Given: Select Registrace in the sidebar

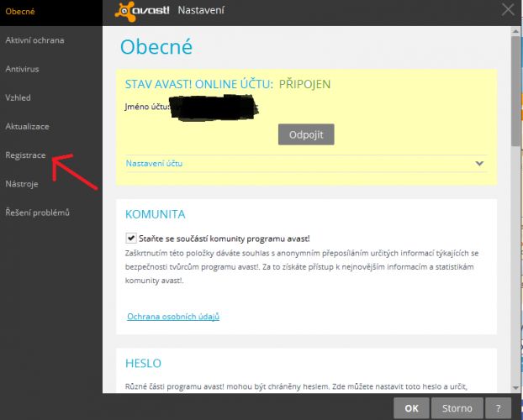Looking at the screenshot, I should click(x=25, y=155).
